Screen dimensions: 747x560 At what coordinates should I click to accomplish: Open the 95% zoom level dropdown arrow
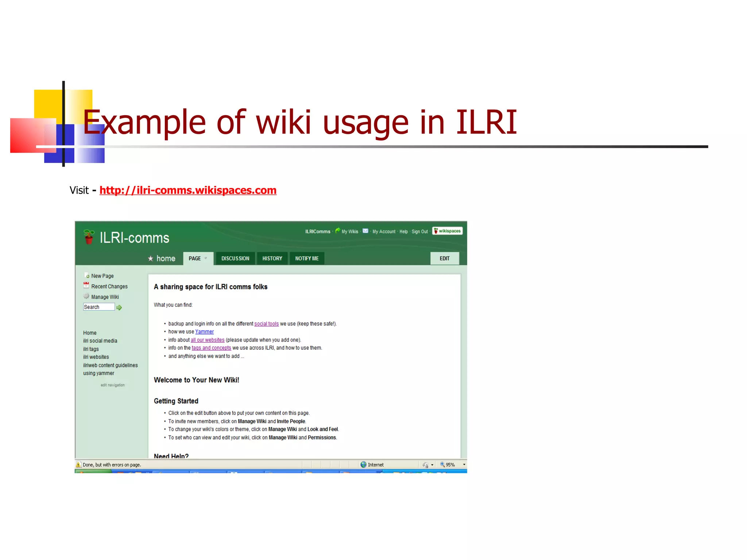point(464,465)
